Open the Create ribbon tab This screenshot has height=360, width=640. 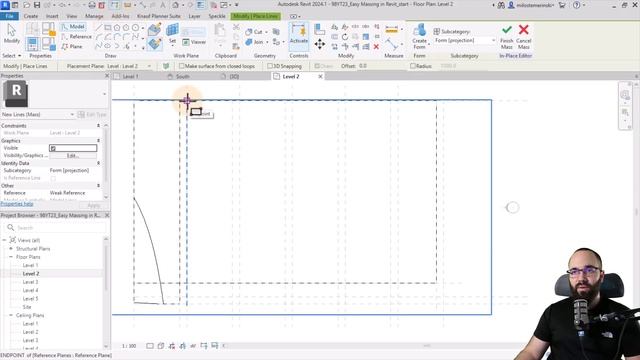point(31,16)
